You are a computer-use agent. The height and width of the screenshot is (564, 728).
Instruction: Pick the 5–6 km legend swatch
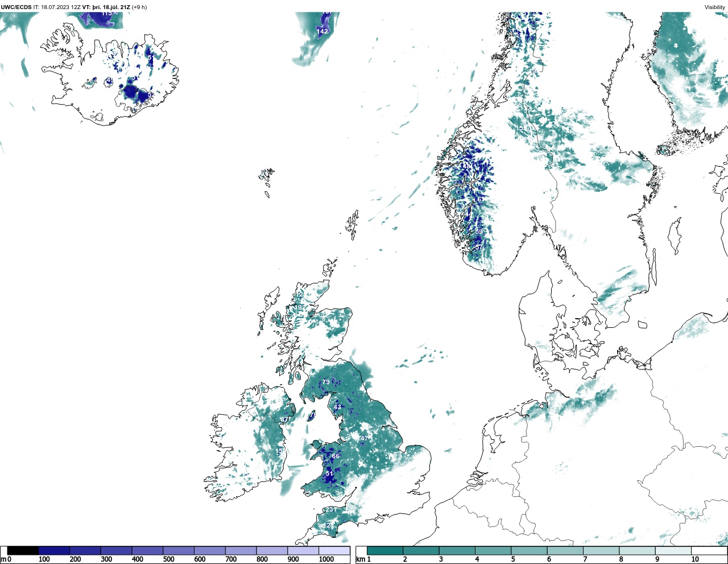click(x=529, y=550)
